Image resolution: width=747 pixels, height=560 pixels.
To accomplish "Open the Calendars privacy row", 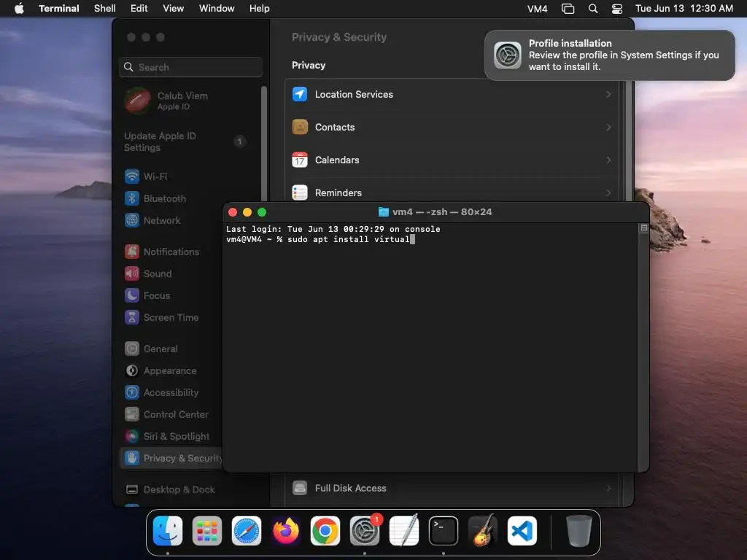I will [452, 160].
